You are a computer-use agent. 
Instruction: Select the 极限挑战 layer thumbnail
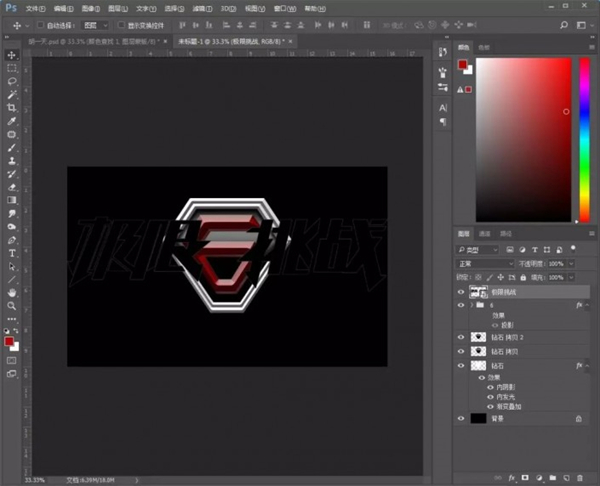coord(478,292)
